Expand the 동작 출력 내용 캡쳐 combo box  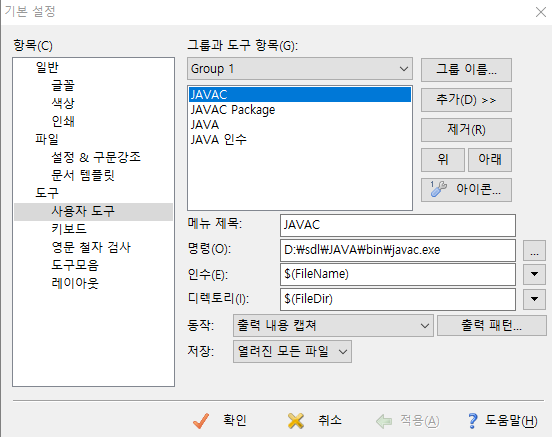tap(333, 325)
